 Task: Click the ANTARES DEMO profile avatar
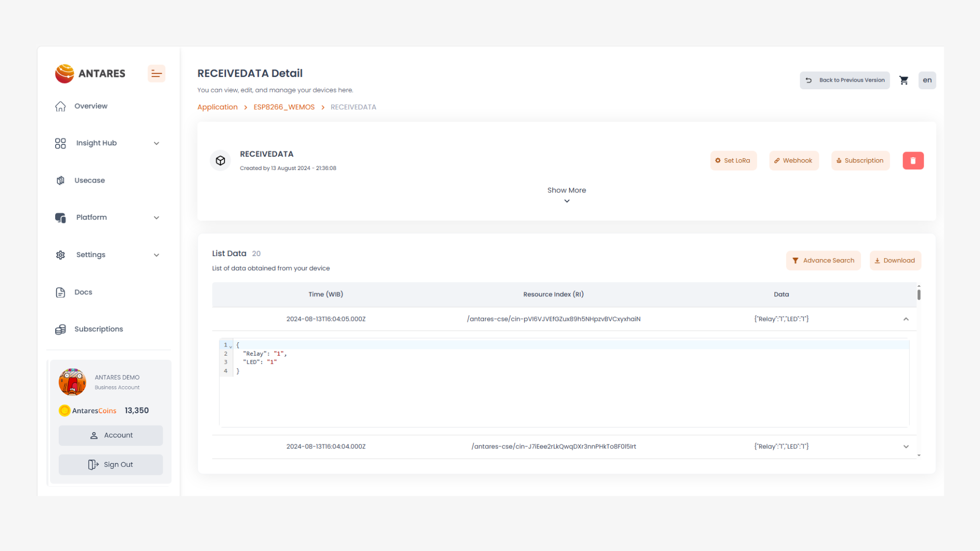click(72, 382)
